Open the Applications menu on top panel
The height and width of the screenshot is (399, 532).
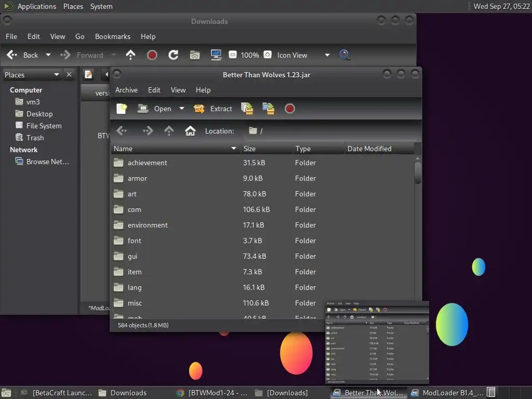tap(36, 6)
